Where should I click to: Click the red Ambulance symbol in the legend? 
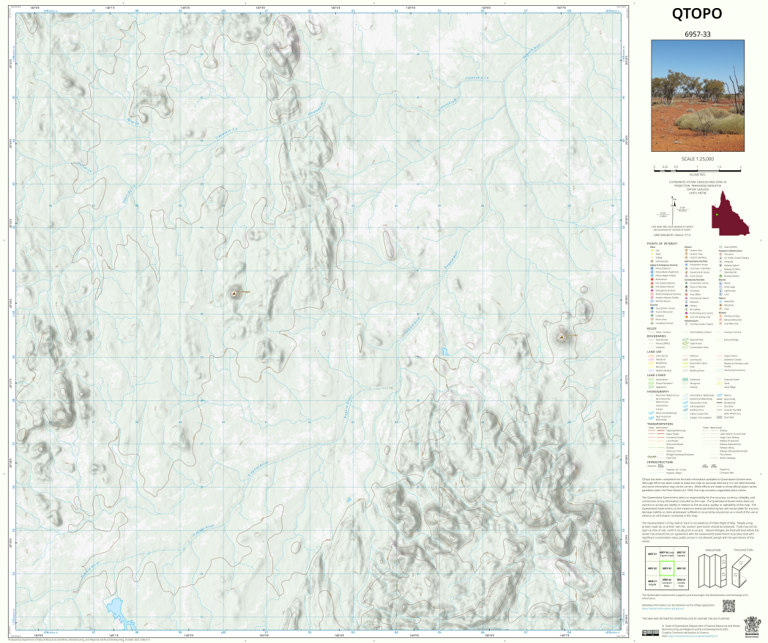pos(652,279)
